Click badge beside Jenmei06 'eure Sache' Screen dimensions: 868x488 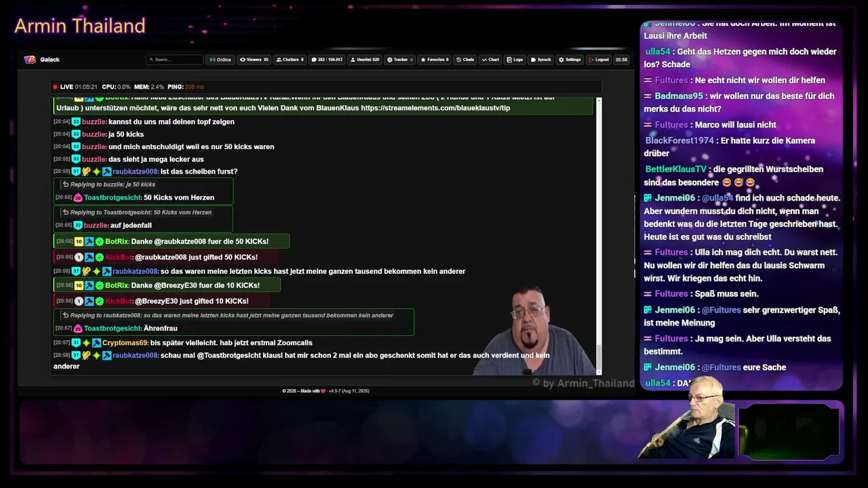pyautogui.click(x=648, y=367)
